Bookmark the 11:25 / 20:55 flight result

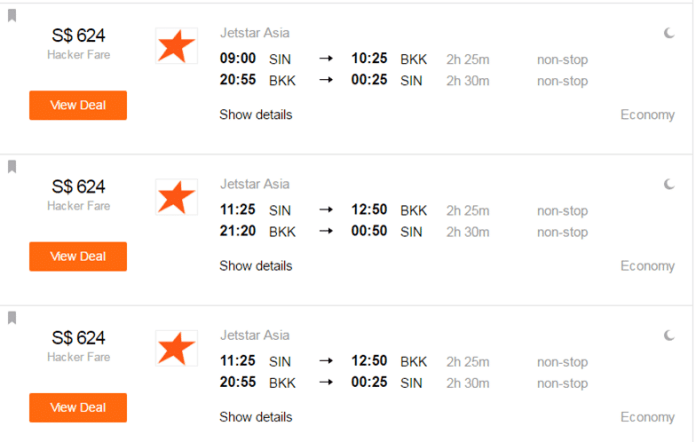point(12,318)
